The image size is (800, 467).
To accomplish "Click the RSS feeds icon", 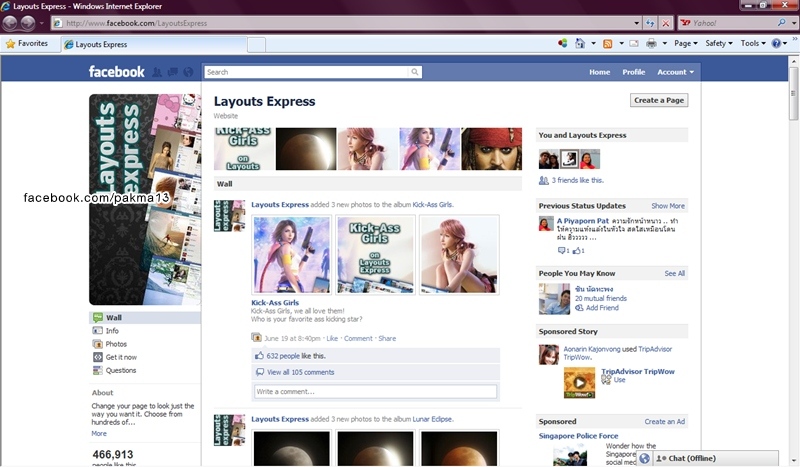I will pyautogui.click(x=607, y=44).
